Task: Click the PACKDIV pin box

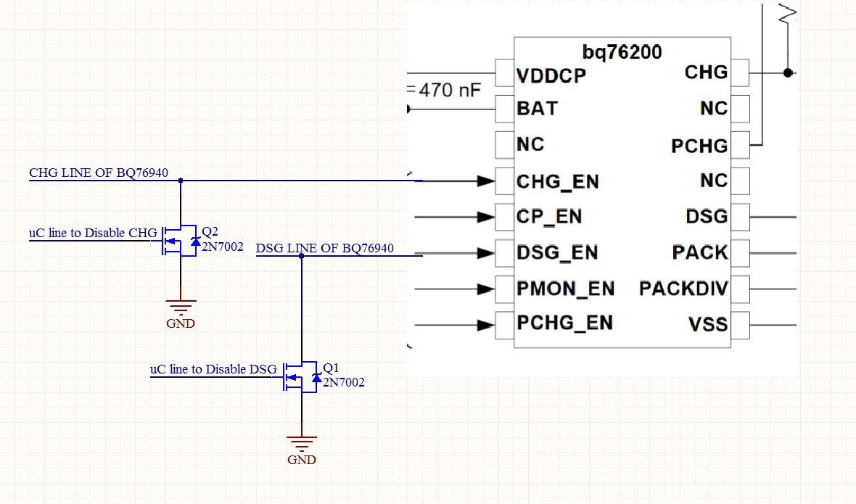Action: click(x=740, y=289)
